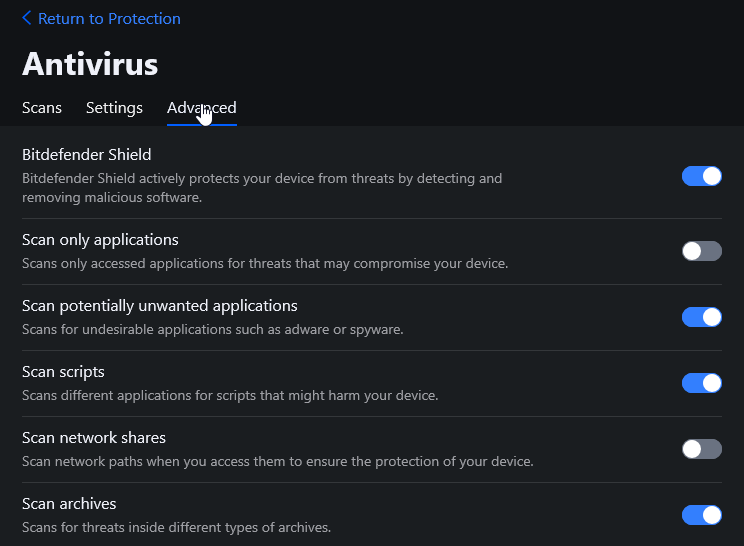Open the Return to Protection link
This screenshot has height=546, width=744.
tap(109, 18)
